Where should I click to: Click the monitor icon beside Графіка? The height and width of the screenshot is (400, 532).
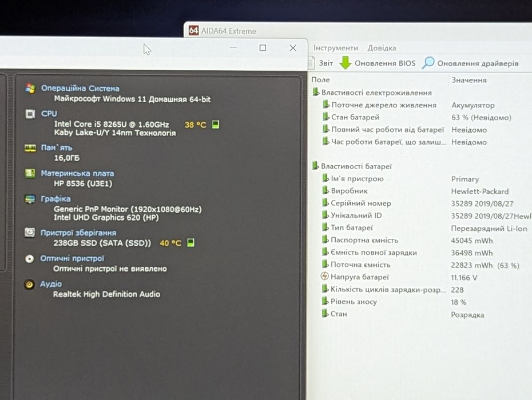pos(30,199)
